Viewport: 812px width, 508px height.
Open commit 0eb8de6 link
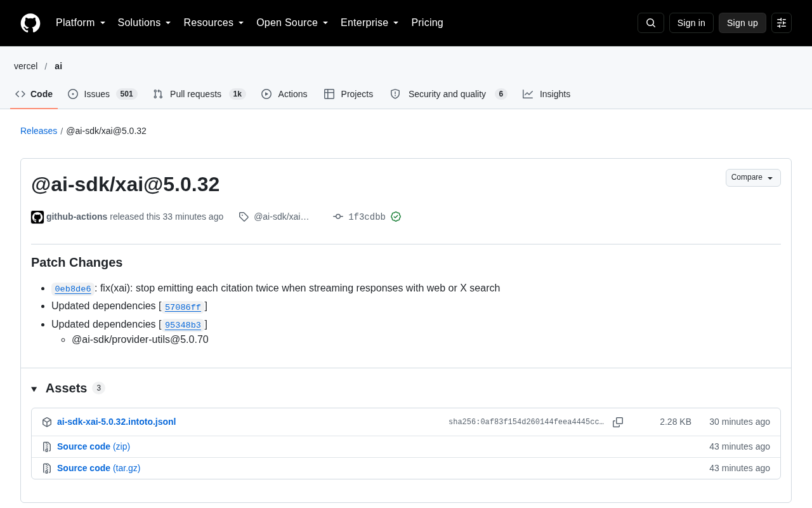point(73,289)
